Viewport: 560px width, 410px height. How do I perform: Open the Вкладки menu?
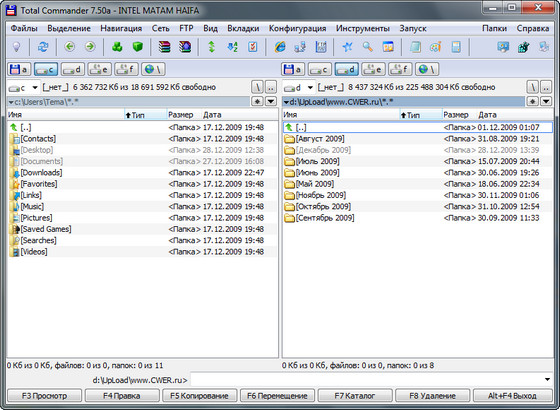[243, 28]
